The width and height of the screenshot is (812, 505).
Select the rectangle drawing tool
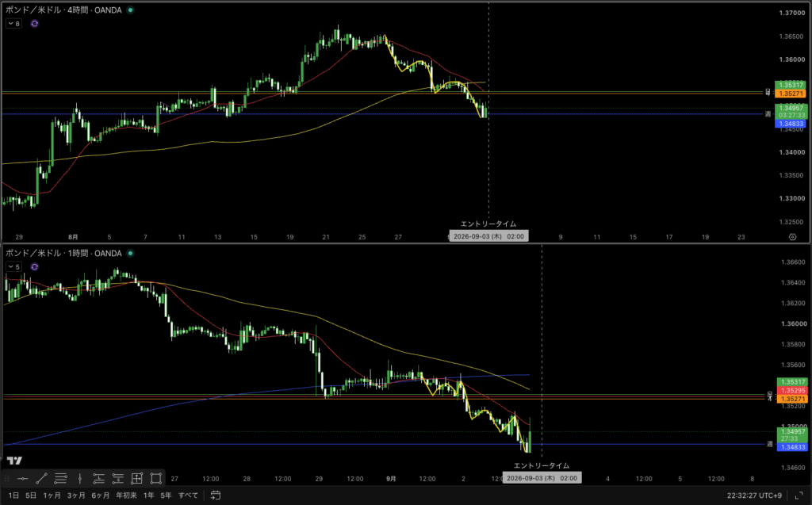pos(156,479)
